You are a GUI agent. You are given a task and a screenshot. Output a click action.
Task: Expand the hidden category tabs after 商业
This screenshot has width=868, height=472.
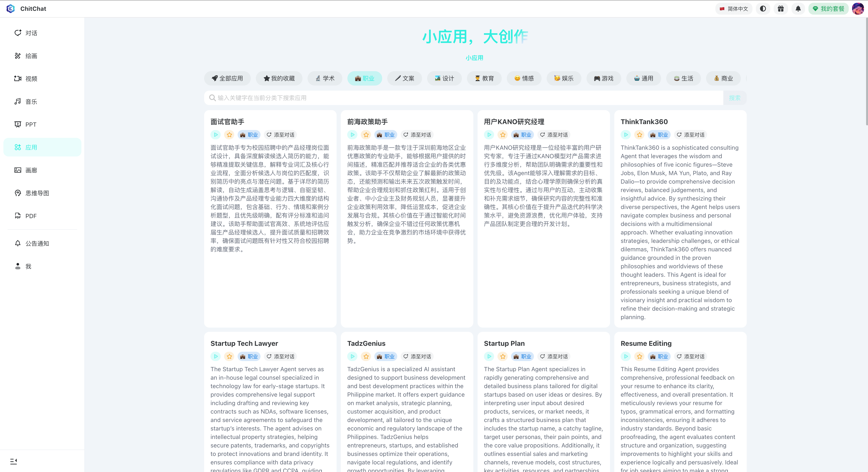pyautogui.click(x=746, y=78)
